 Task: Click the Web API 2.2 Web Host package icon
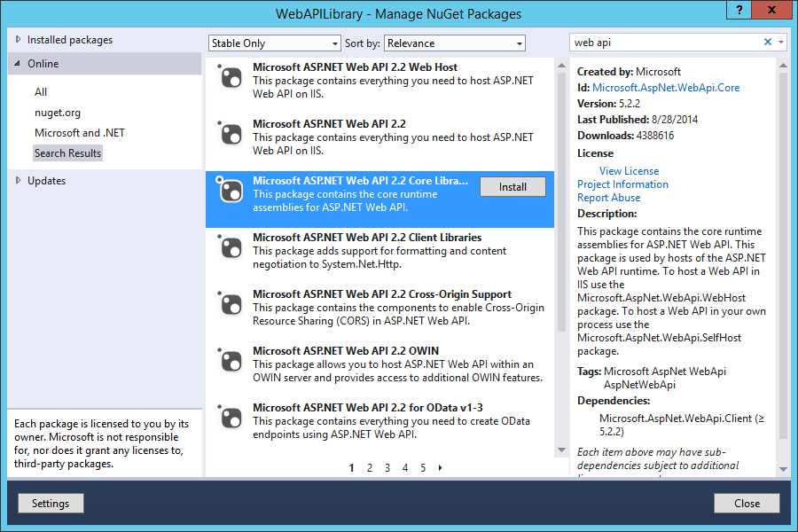coord(231,77)
